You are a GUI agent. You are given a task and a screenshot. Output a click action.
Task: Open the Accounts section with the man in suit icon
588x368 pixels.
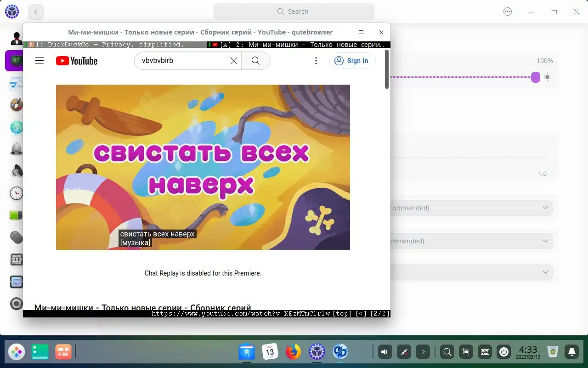point(17,39)
